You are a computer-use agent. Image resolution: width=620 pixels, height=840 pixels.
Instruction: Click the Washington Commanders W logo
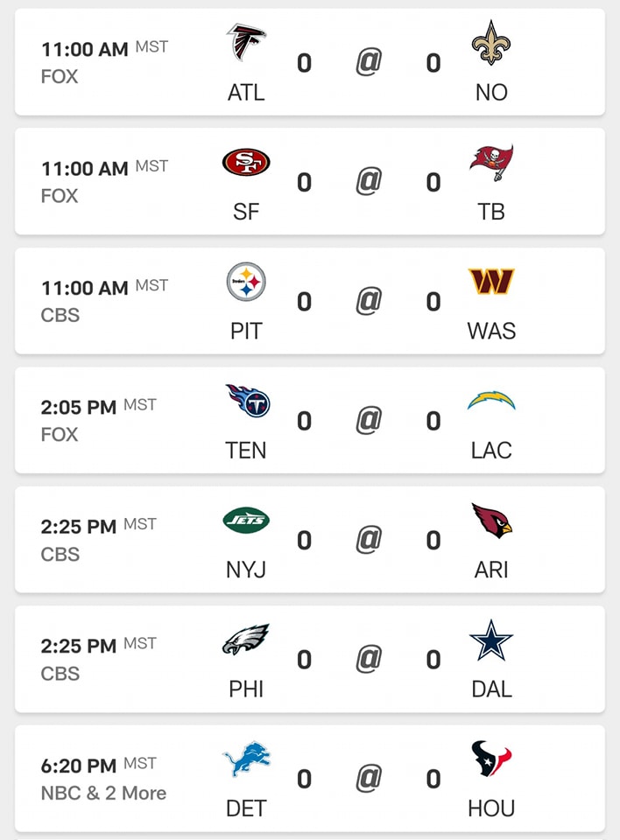click(491, 281)
